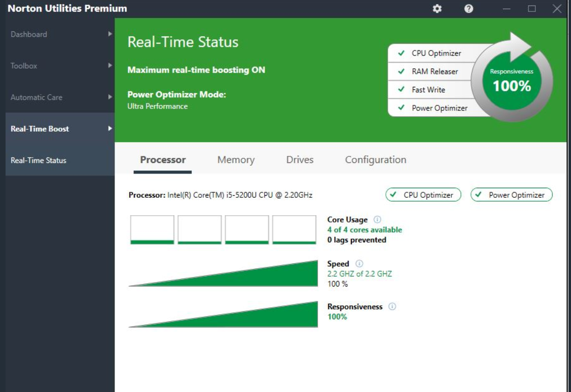
Task: Minimize the Norton Utilities window
Action: point(506,9)
